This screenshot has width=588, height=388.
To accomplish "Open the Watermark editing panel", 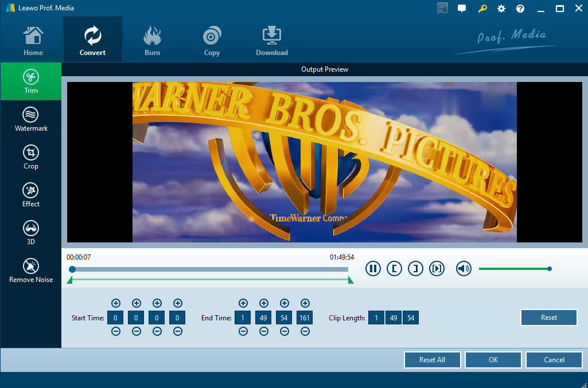I will 31,119.
